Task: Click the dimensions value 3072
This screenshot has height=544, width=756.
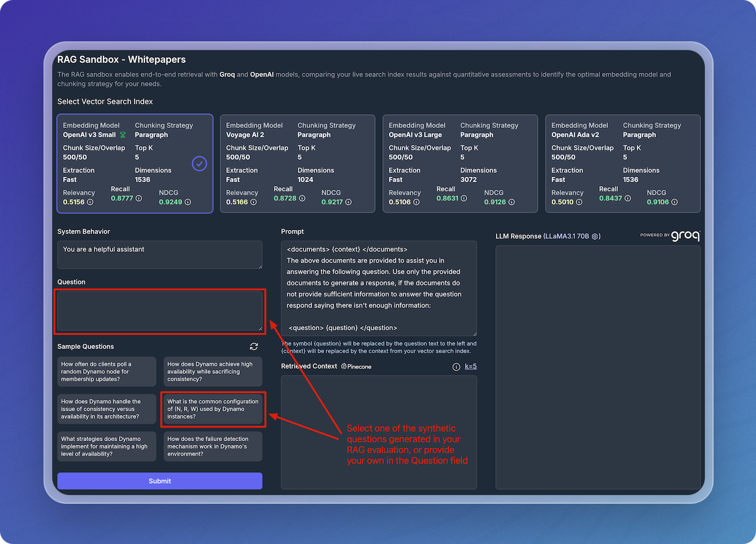Action: [468, 180]
